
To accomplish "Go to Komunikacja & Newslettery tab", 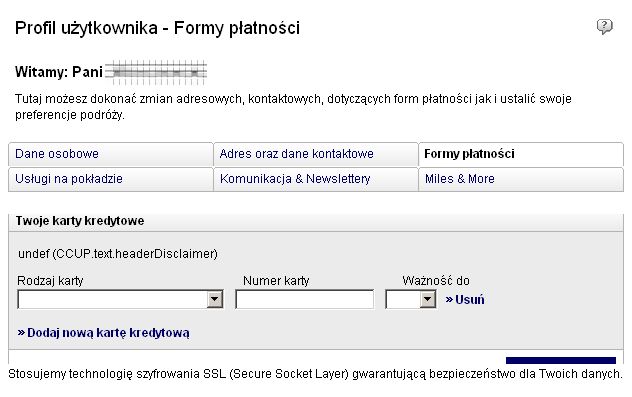I will (316, 179).
